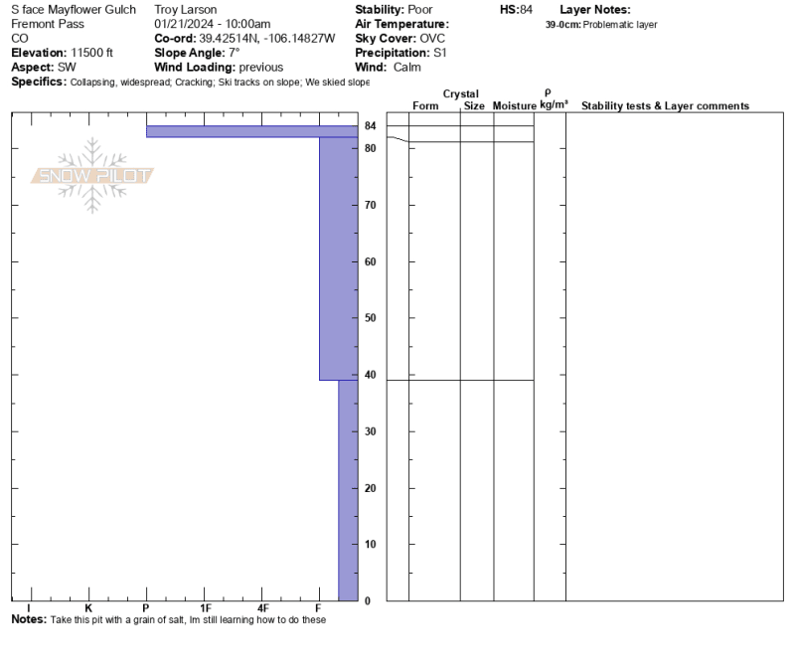
Task: Click the '1F' hardness axis label
Action: (206, 608)
